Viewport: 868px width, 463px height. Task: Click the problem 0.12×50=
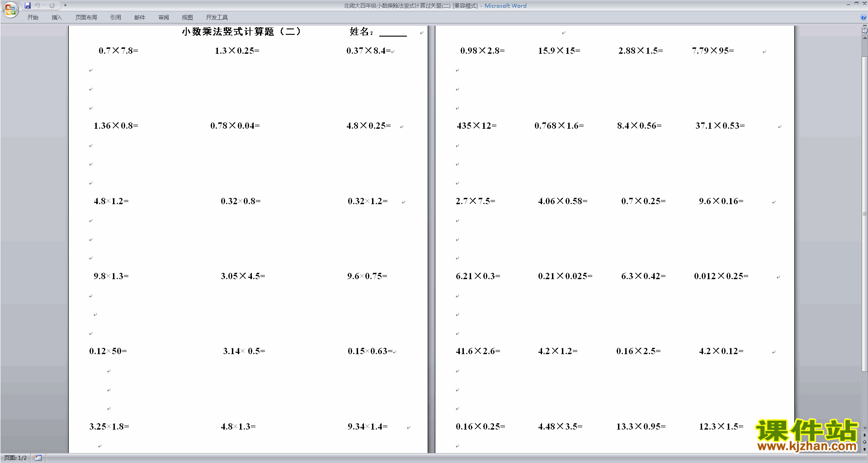click(x=108, y=351)
